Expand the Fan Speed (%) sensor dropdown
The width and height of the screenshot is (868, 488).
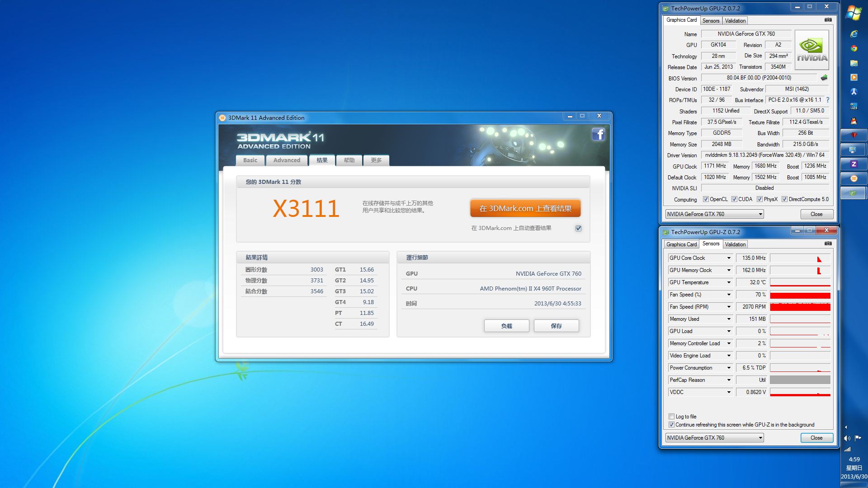point(729,295)
